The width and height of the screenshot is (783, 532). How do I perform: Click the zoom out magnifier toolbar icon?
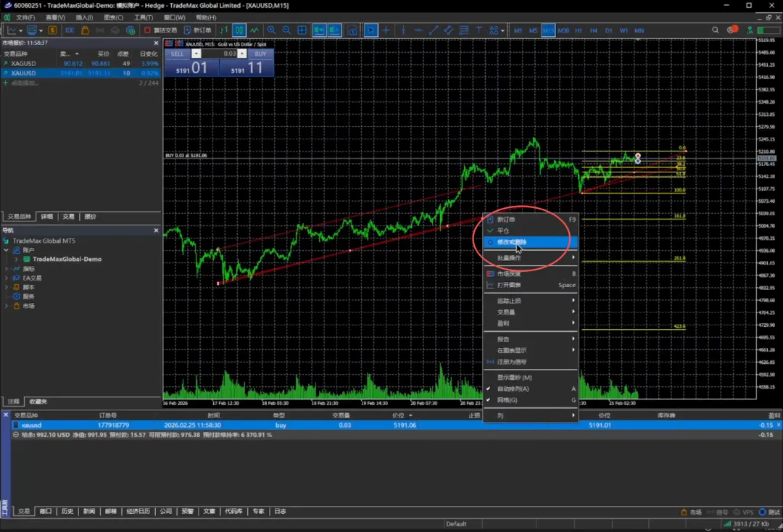pyautogui.click(x=286, y=30)
